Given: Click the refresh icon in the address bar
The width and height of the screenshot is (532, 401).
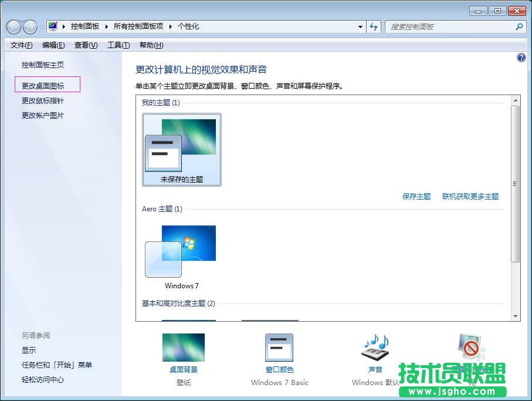Looking at the screenshot, I should pyautogui.click(x=374, y=27).
